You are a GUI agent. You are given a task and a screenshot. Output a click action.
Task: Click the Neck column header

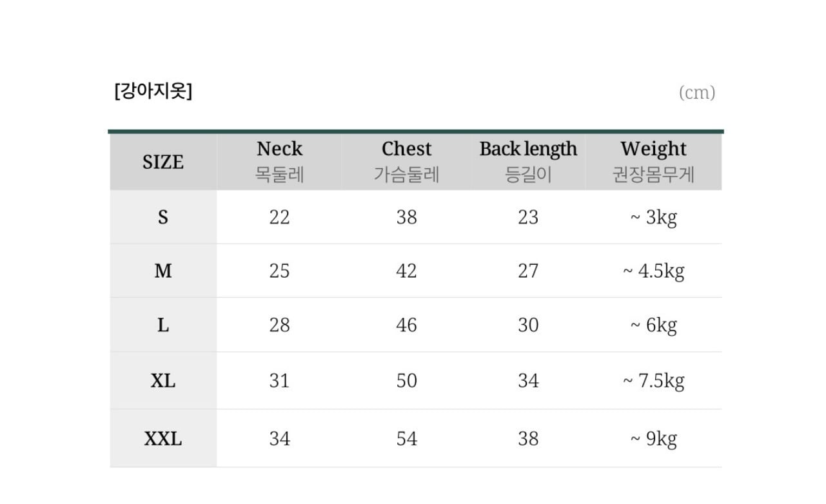(279, 161)
